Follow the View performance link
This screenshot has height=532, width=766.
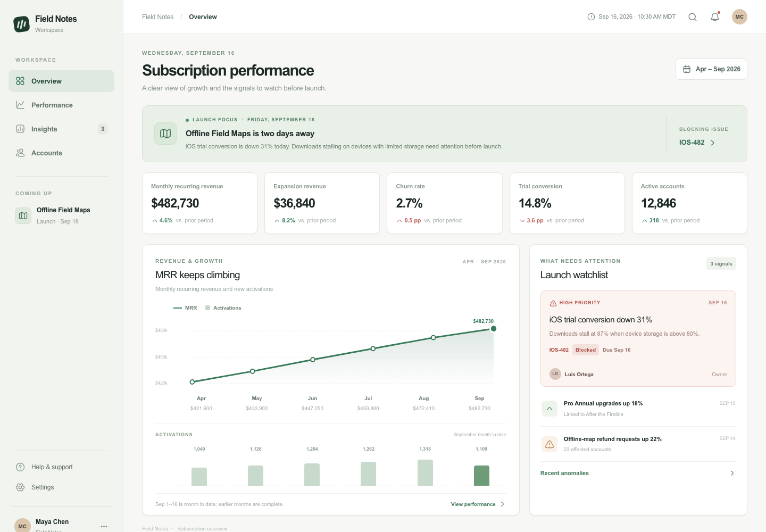[x=478, y=504]
